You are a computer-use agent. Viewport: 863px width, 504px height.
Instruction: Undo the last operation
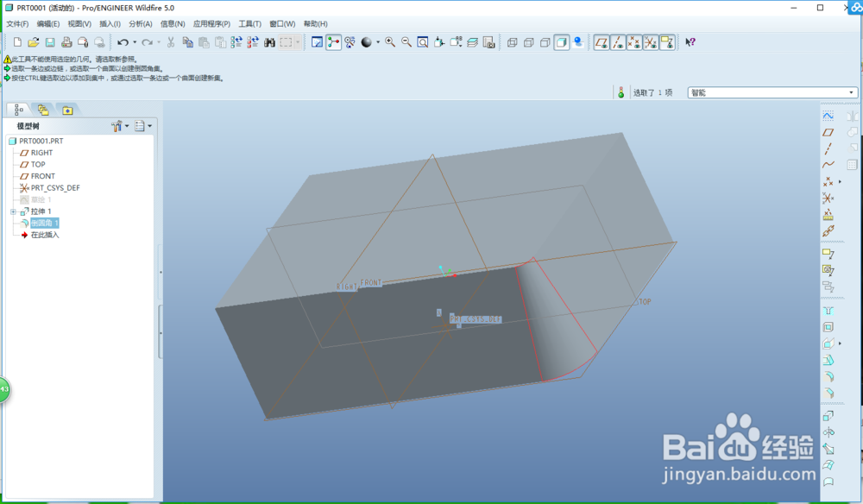pyautogui.click(x=123, y=42)
